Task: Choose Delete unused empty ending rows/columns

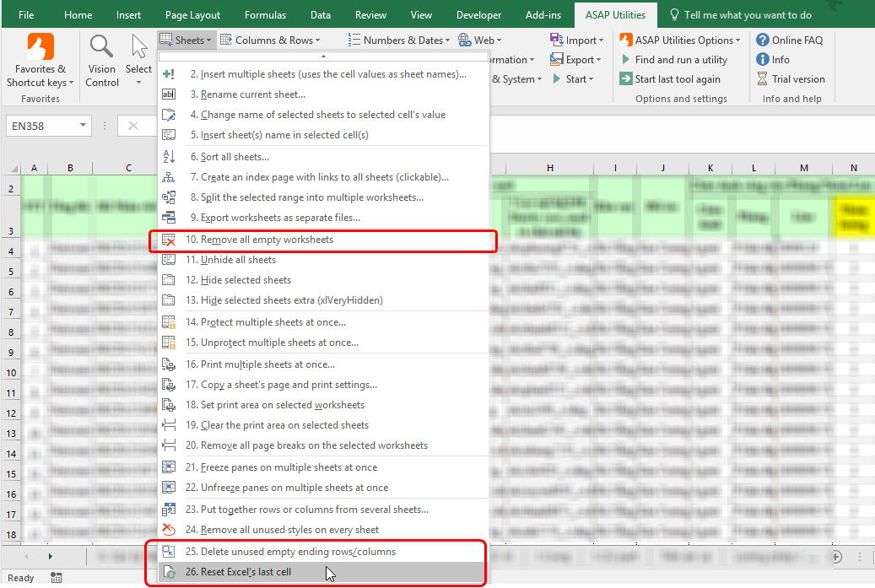Action: pos(323,552)
